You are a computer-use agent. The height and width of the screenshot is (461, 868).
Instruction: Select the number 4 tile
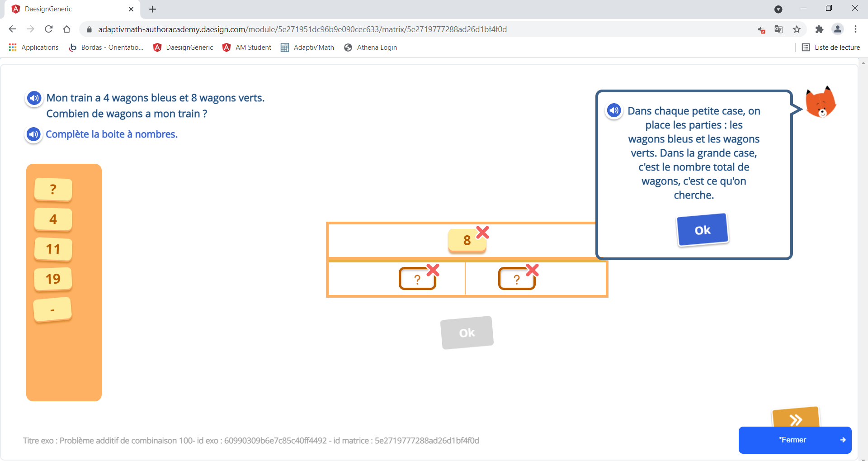53,219
